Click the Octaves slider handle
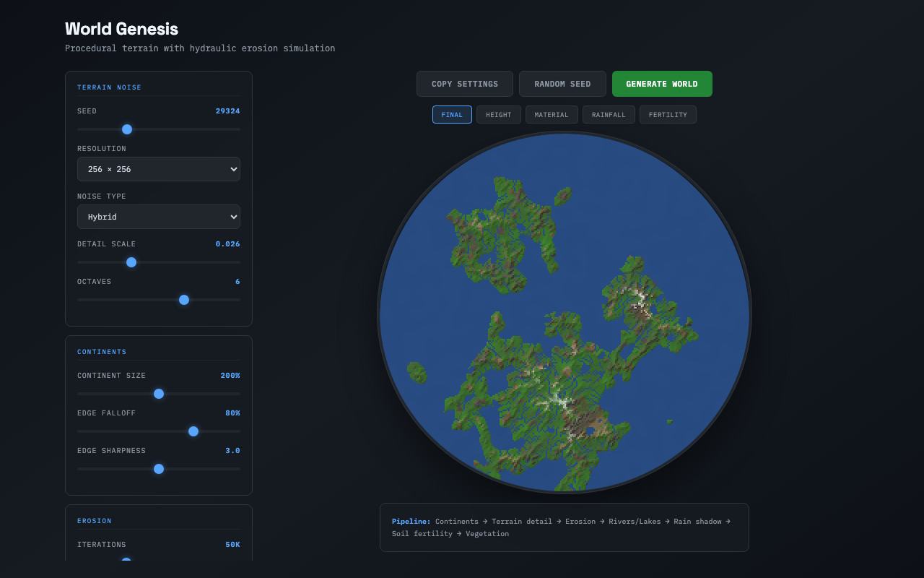The height and width of the screenshot is (578, 924). click(x=184, y=300)
